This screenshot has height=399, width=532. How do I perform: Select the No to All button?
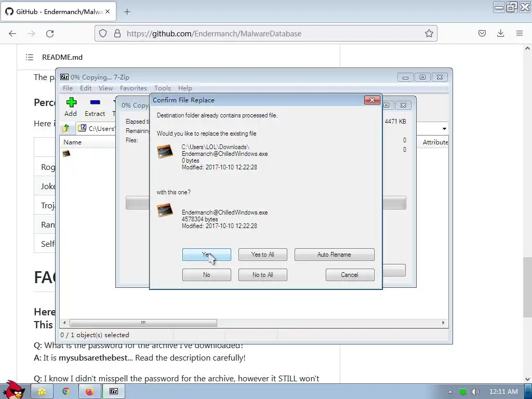262,275
